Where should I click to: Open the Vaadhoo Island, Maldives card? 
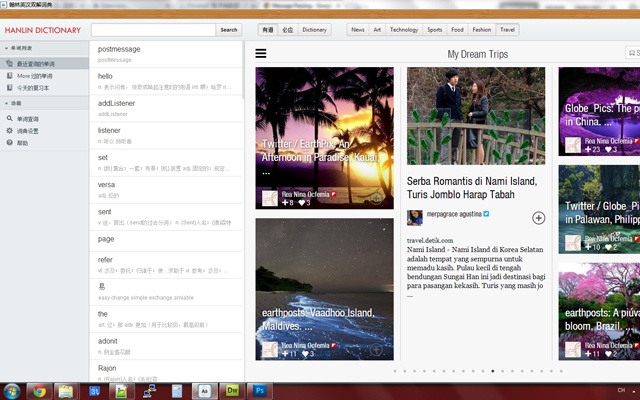[x=324, y=289]
